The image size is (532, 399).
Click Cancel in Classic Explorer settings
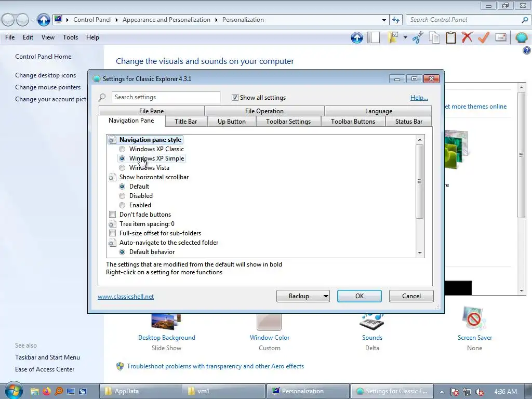coord(411,296)
